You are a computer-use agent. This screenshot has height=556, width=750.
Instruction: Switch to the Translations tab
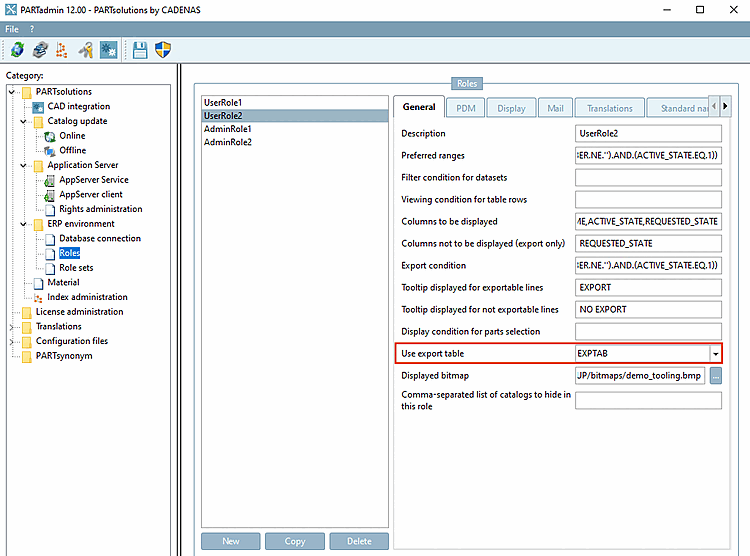click(x=609, y=108)
